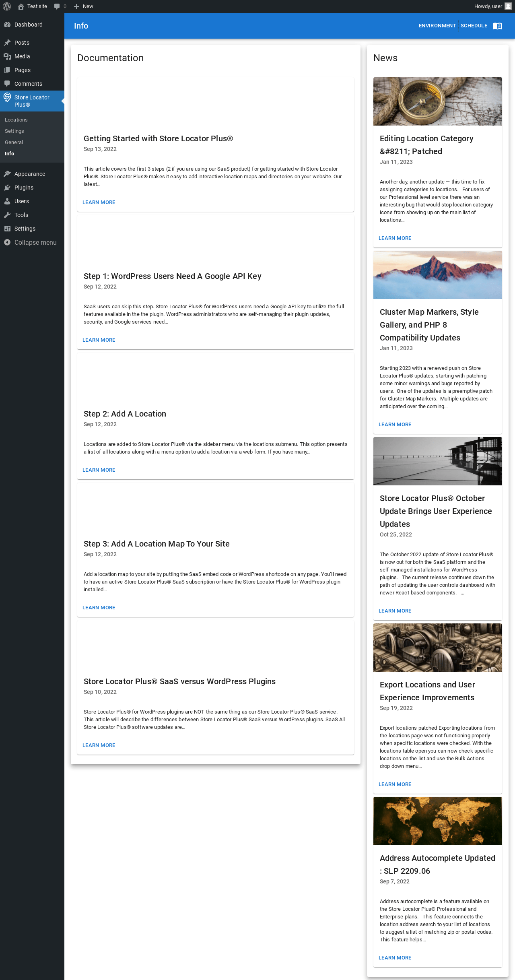Click the Store Locator Plus logo icon
Viewport: 515px width, 980px height.
[x=7, y=97]
